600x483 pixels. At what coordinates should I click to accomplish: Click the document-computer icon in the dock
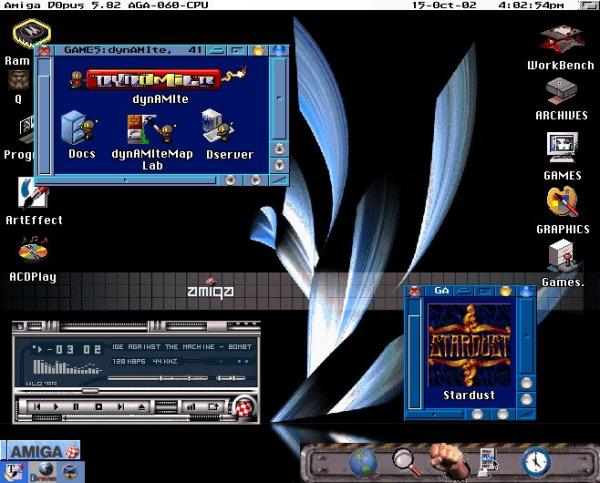coord(489,462)
